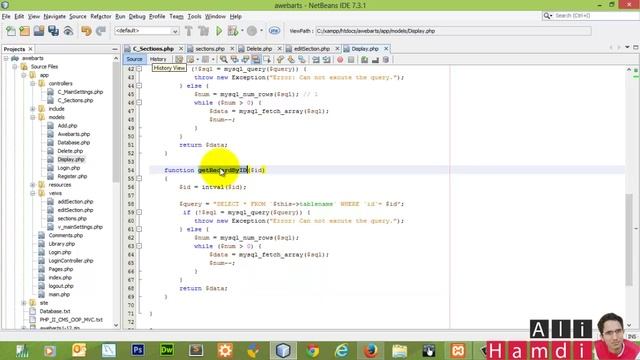640x360 pixels.
Task: Click the round php badge icon
Action: (274, 31)
